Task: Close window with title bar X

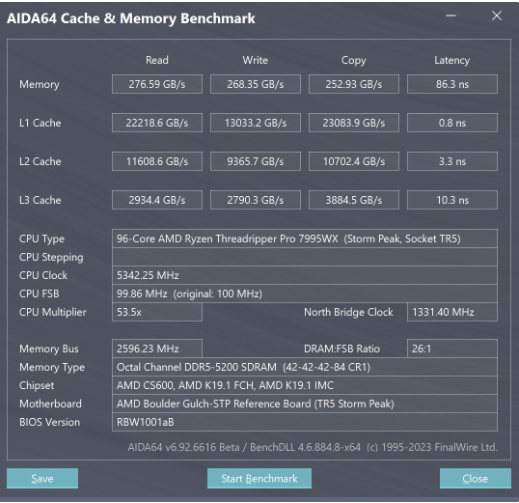Action: tap(497, 16)
